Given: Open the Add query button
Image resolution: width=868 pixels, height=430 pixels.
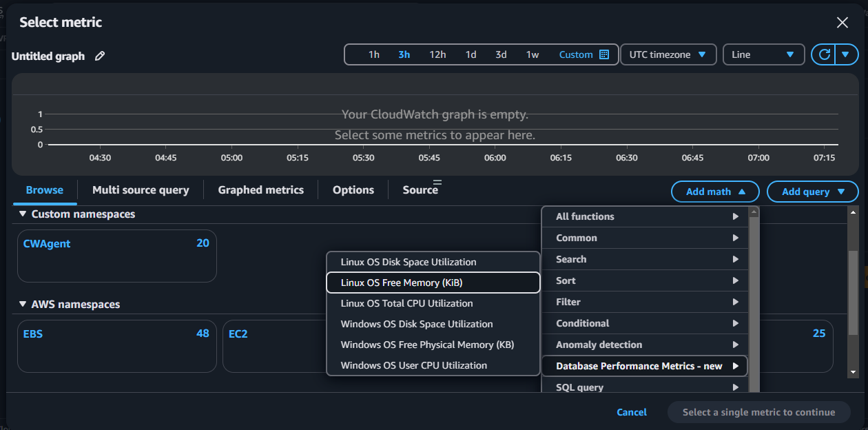Looking at the screenshot, I should coord(812,192).
